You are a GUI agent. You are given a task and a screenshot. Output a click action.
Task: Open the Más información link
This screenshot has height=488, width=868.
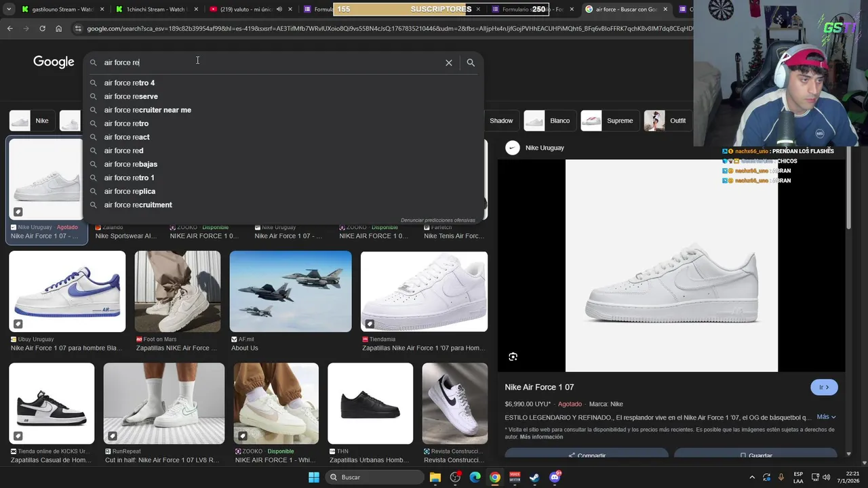click(x=541, y=437)
